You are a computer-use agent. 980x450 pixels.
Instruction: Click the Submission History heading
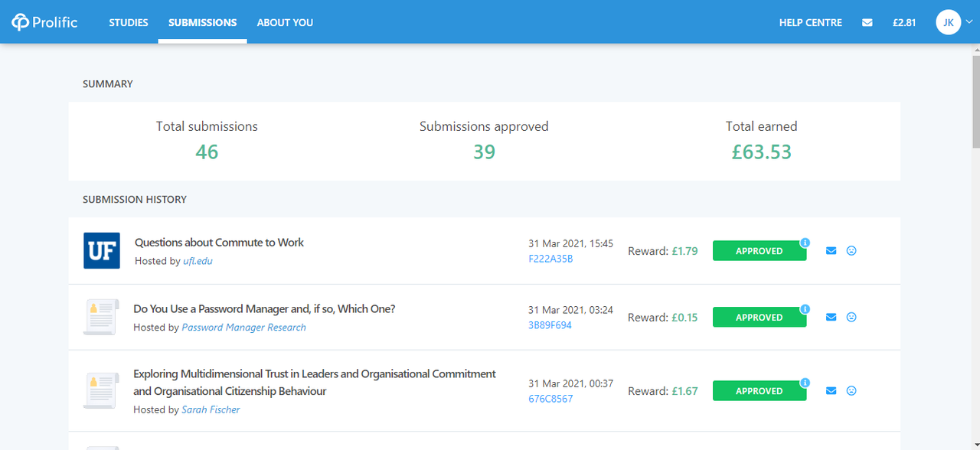[x=135, y=200]
